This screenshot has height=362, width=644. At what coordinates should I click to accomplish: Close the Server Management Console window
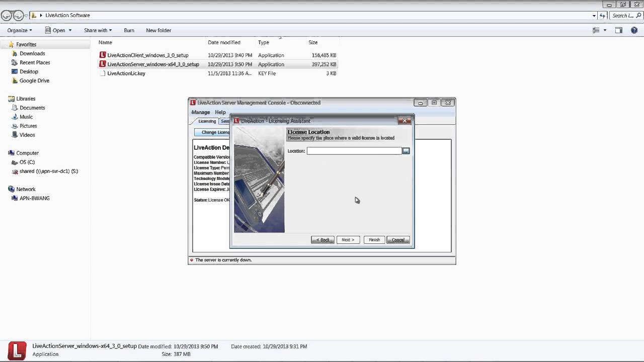click(448, 103)
